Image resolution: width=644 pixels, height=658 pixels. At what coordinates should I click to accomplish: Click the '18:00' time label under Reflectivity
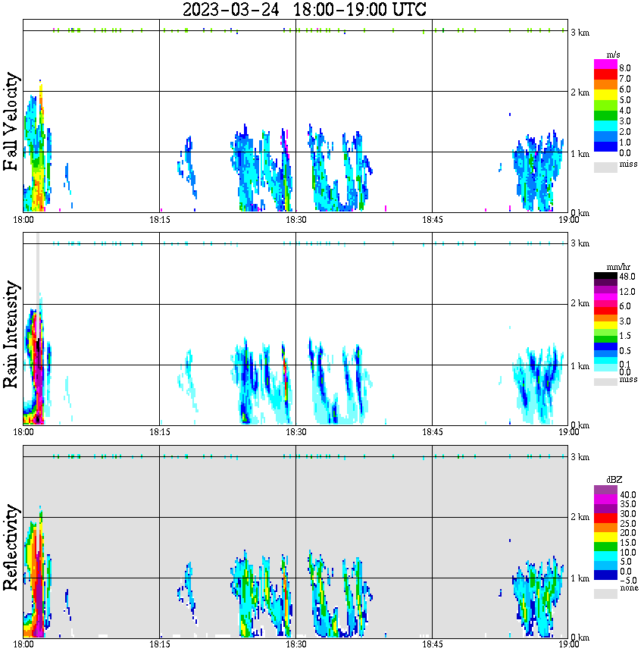[x=23, y=644]
